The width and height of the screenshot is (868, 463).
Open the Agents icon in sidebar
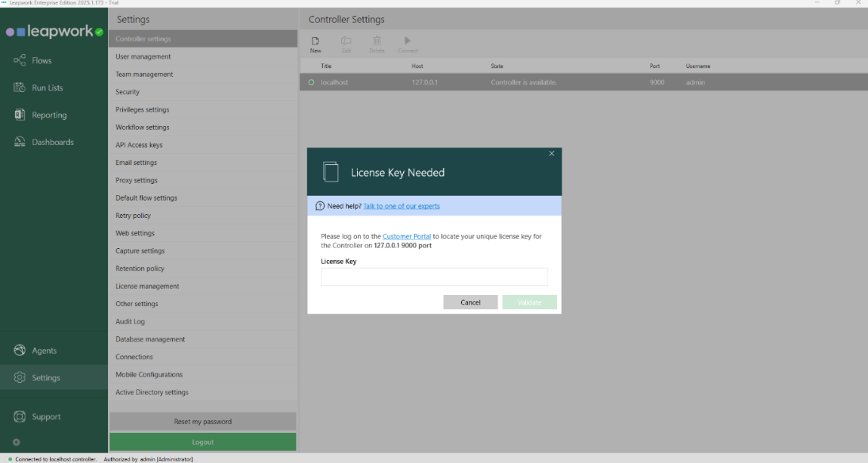pos(20,350)
